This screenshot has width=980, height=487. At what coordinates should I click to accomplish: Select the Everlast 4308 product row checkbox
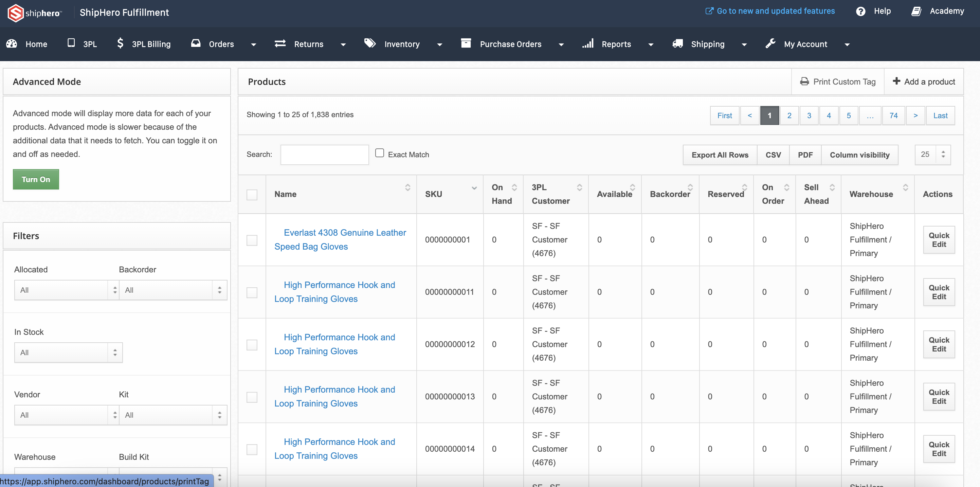pos(252,240)
